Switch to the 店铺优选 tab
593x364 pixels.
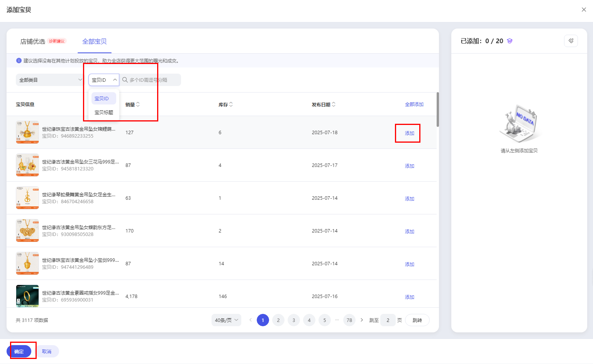[33, 41]
